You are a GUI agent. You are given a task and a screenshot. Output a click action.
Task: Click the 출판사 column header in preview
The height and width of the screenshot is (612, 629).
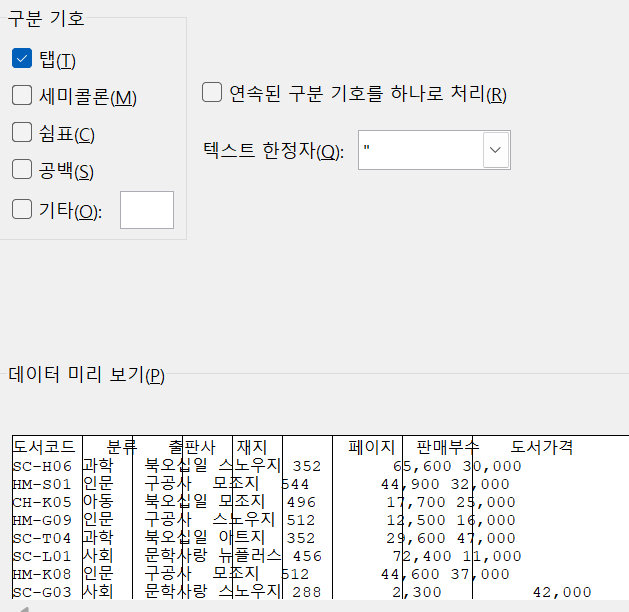190,447
